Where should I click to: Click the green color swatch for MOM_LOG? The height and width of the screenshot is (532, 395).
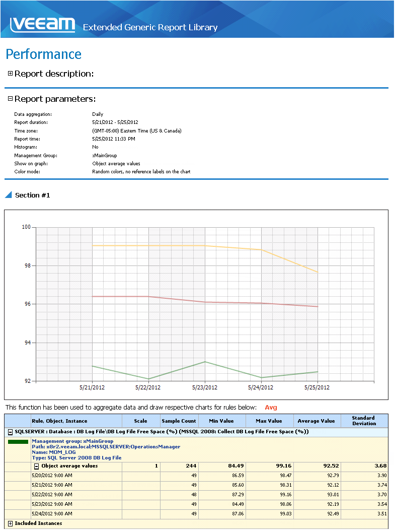point(18,442)
